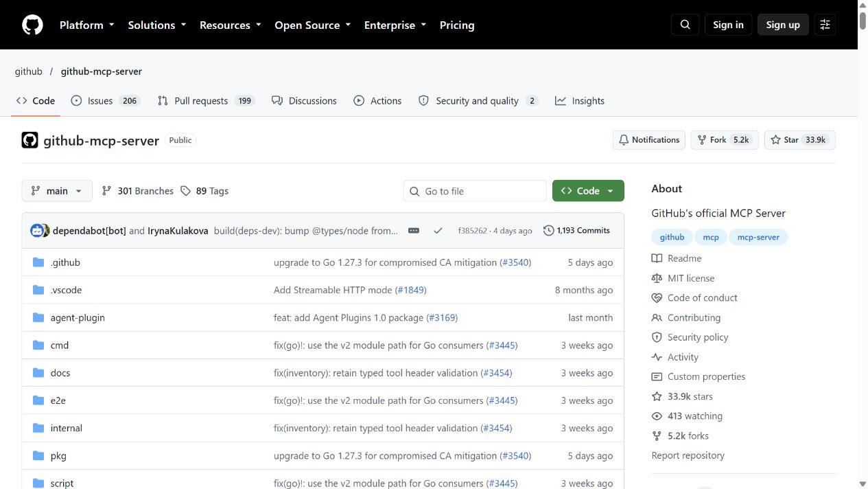This screenshot has height=489, width=868.
Task: Click the .vscode folder icon
Action: [x=38, y=290]
